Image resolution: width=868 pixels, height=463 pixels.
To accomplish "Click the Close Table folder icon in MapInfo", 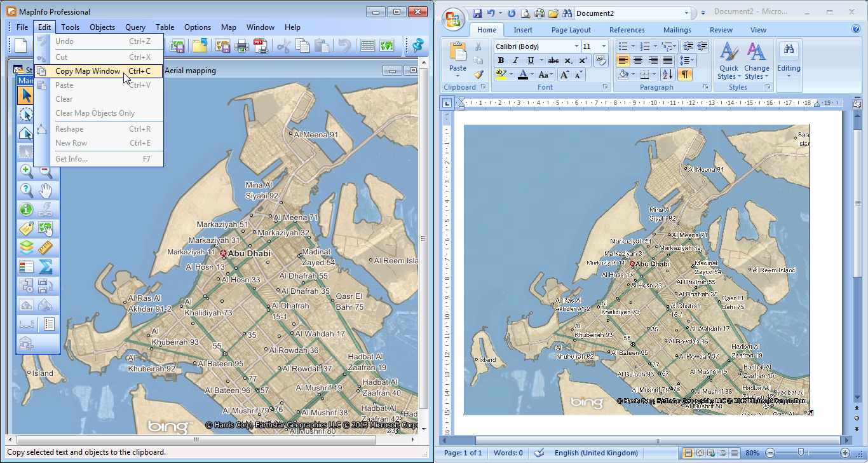I will pos(200,46).
